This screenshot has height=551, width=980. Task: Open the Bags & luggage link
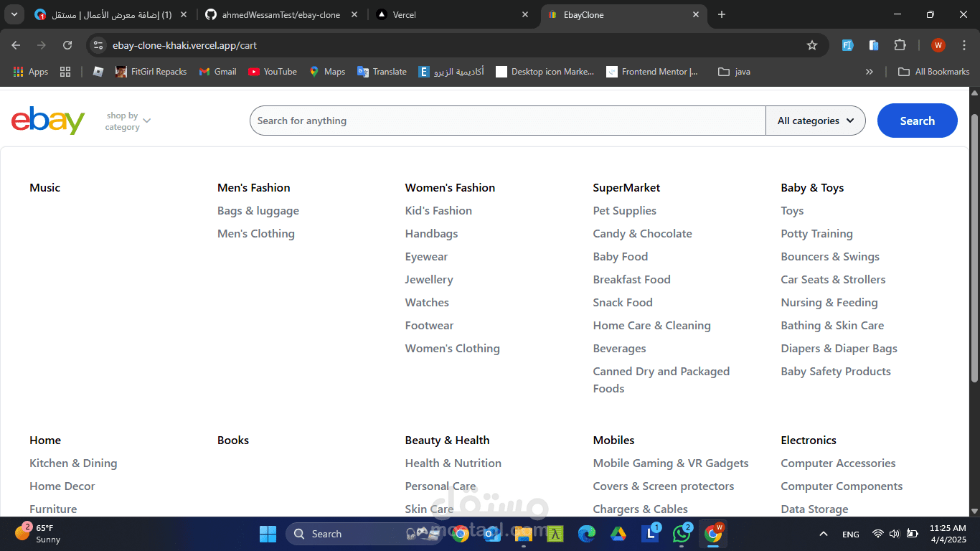258,211
